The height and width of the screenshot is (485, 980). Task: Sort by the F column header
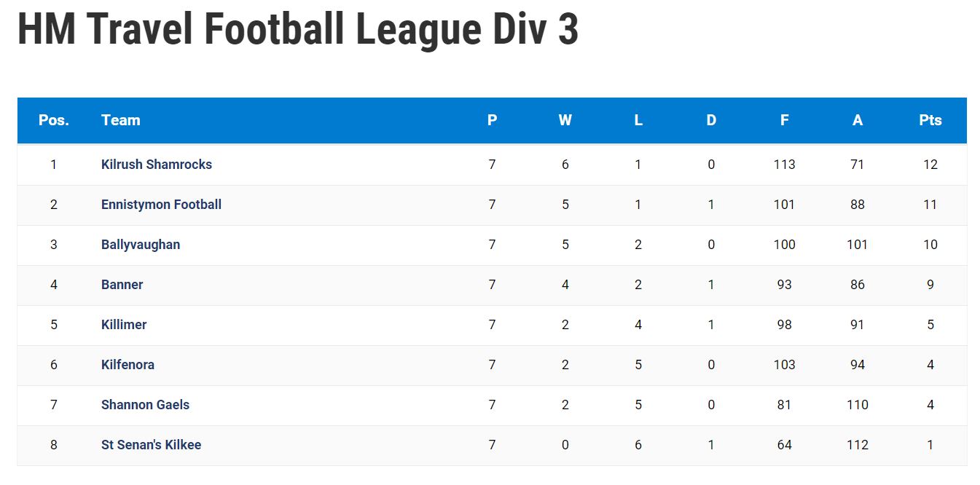(785, 120)
